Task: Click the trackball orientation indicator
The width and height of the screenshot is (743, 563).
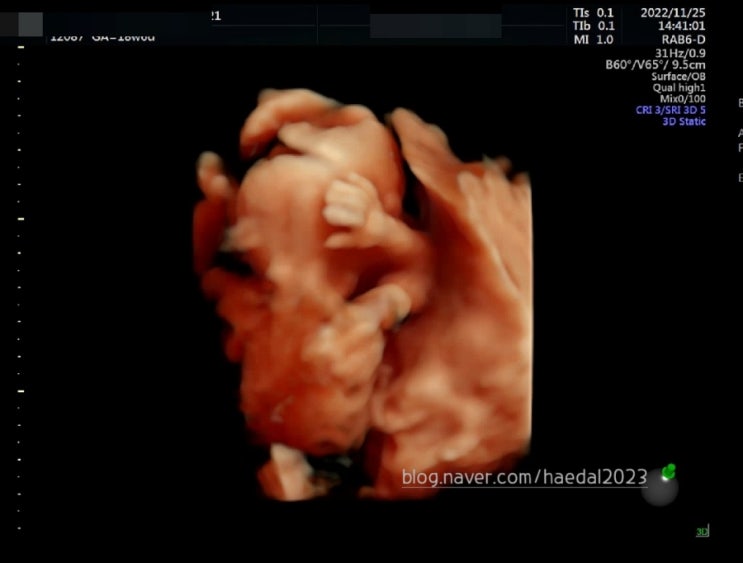Action: click(x=661, y=485)
